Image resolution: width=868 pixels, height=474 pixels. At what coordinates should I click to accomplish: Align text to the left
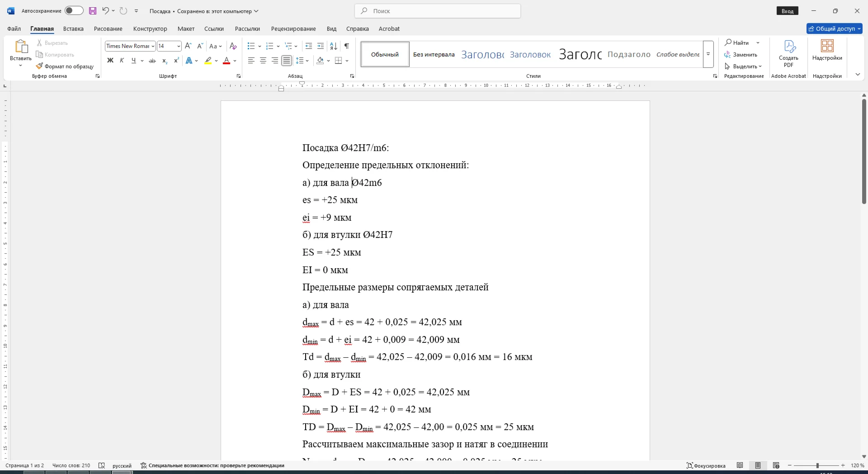click(x=251, y=61)
